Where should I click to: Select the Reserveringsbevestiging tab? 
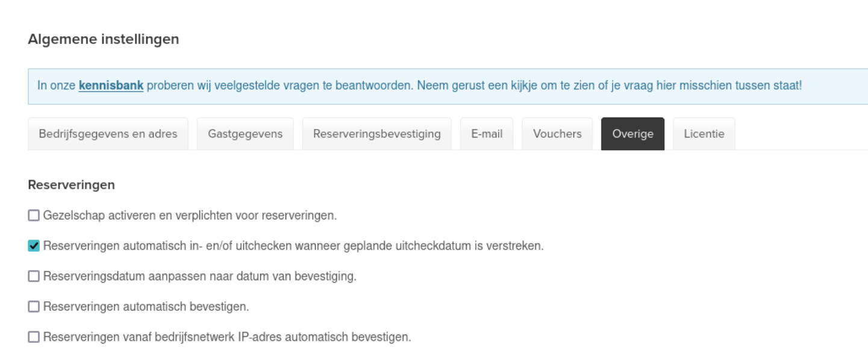(376, 134)
